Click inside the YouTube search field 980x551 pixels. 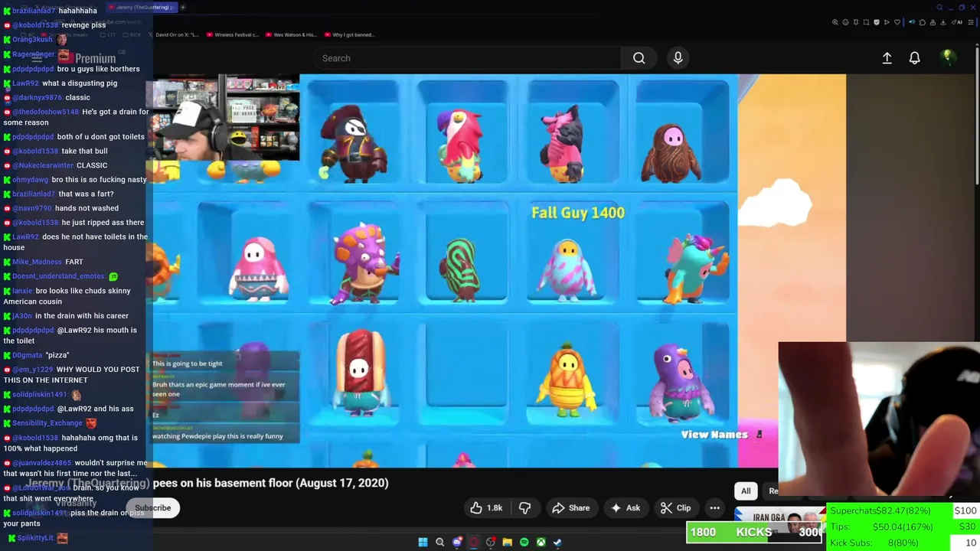pyautogui.click(x=467, y=58)
